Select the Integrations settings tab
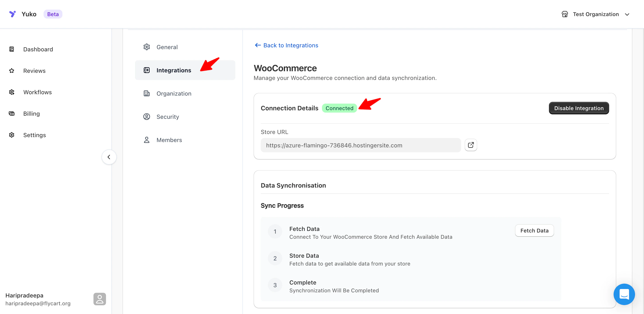The width and height of the screenshot is (644, 314). [174, 70]
